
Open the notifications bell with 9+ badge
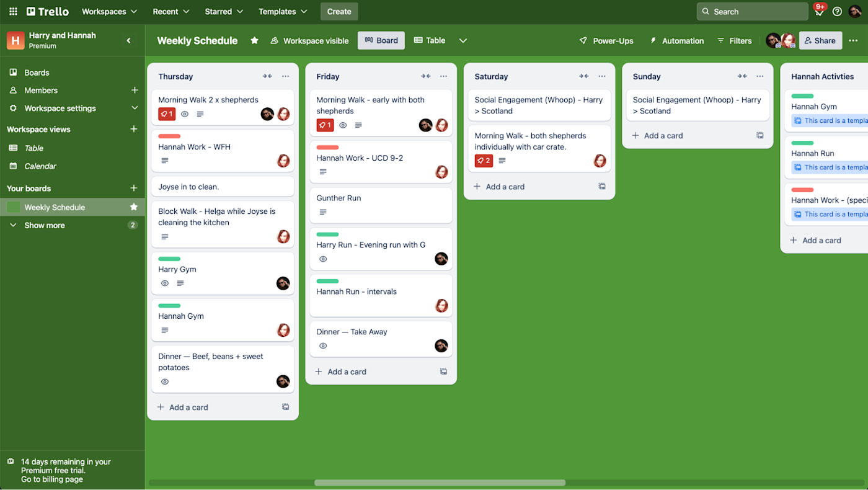[x=820, y=11]
